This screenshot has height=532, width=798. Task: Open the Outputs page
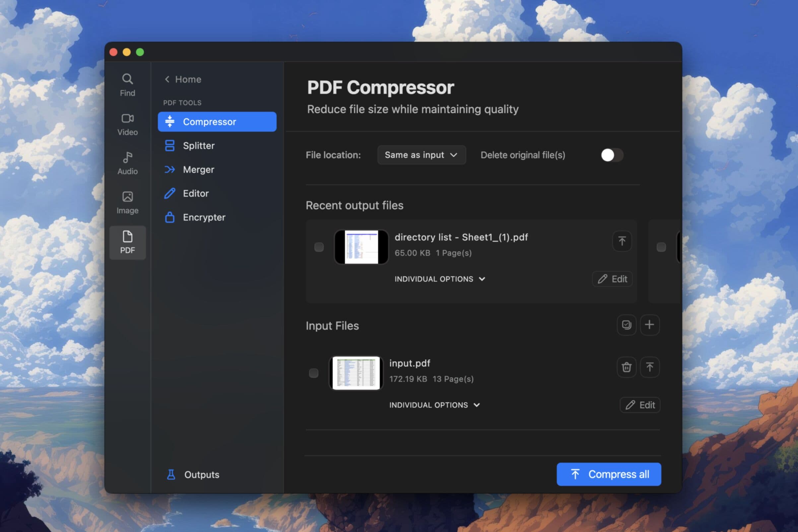click(x=193, y=474)
